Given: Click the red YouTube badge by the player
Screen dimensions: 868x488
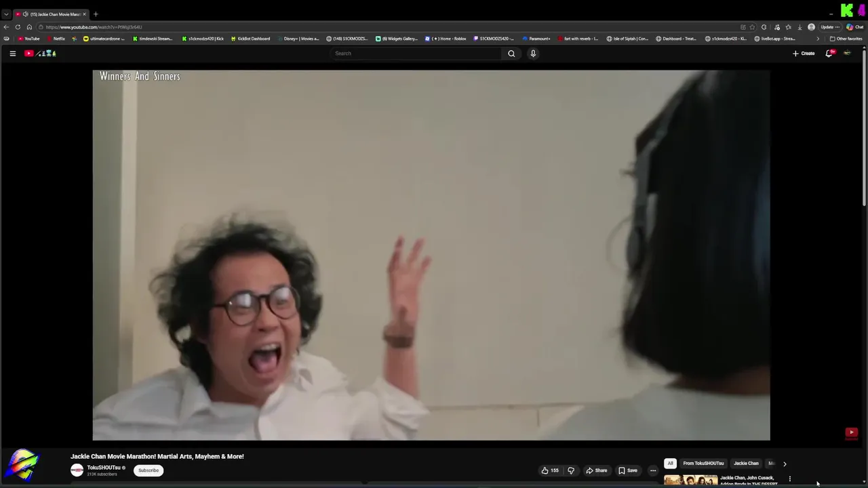Looking at the screenshot, I should pyautogui.click(x=851, y=432).
